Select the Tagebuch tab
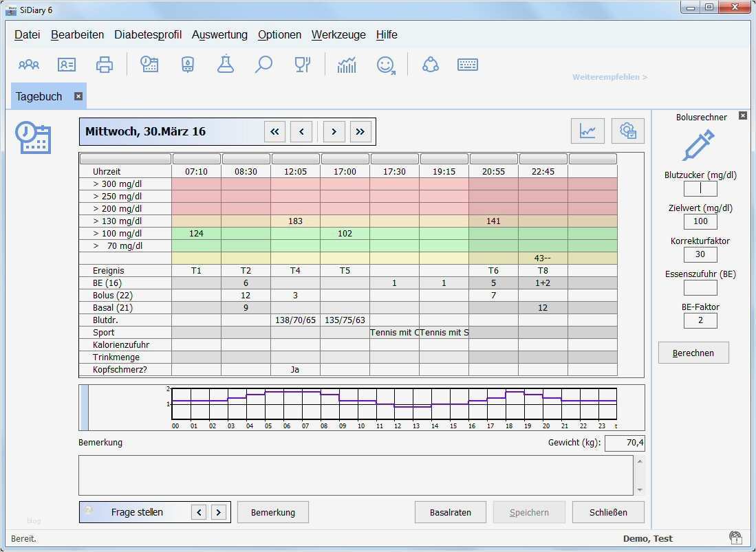The width and height of the screenshot is (756, 552). 39,96
